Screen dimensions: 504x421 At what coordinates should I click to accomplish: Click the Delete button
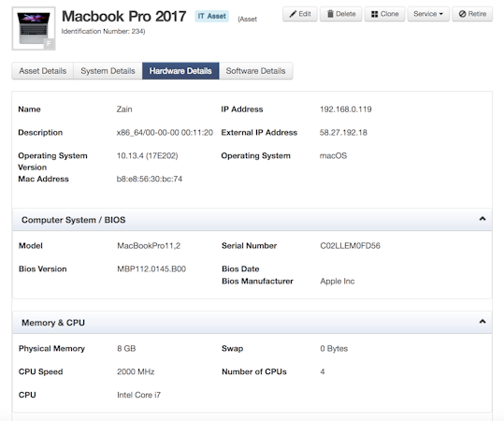(x=341, y=14)
